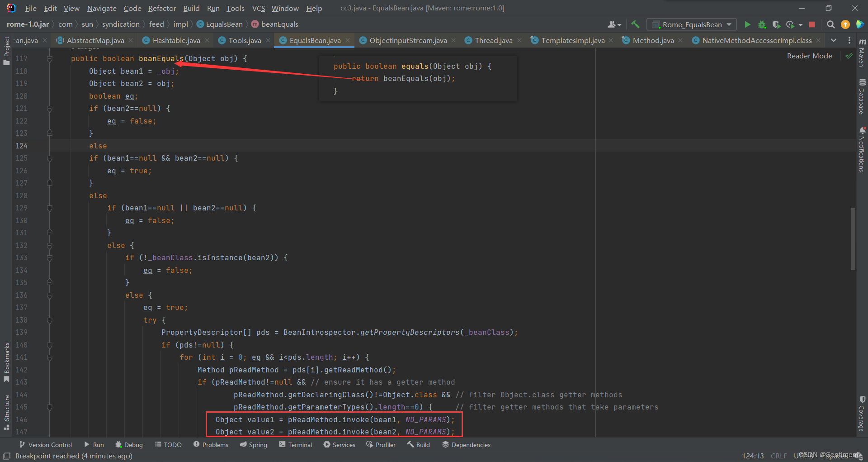Close the EqualsBean.java tab

point(348,40)
